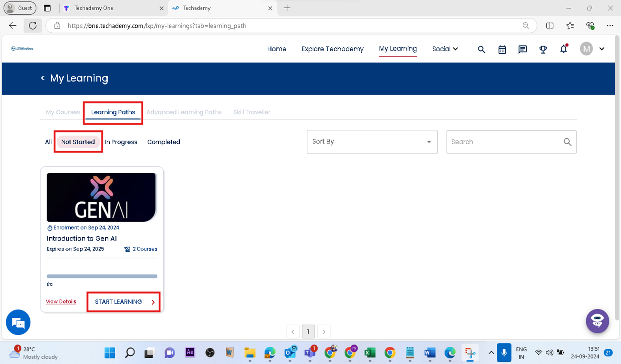Close the Techademy One tab

click(161, 8)
